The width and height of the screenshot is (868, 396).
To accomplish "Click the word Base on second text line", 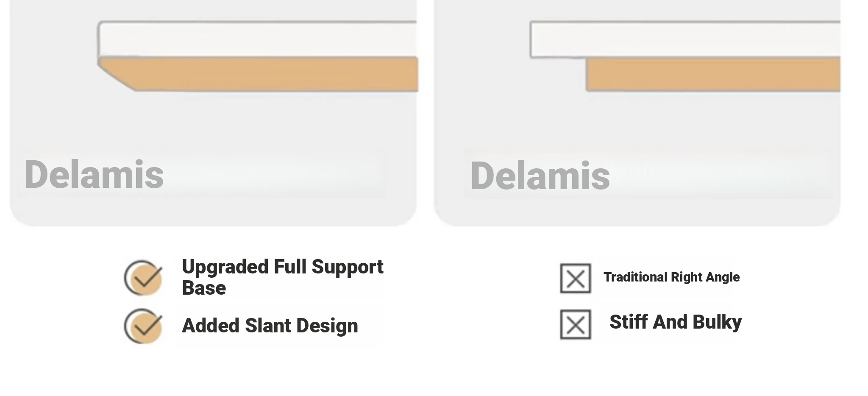I will point(204,288).
